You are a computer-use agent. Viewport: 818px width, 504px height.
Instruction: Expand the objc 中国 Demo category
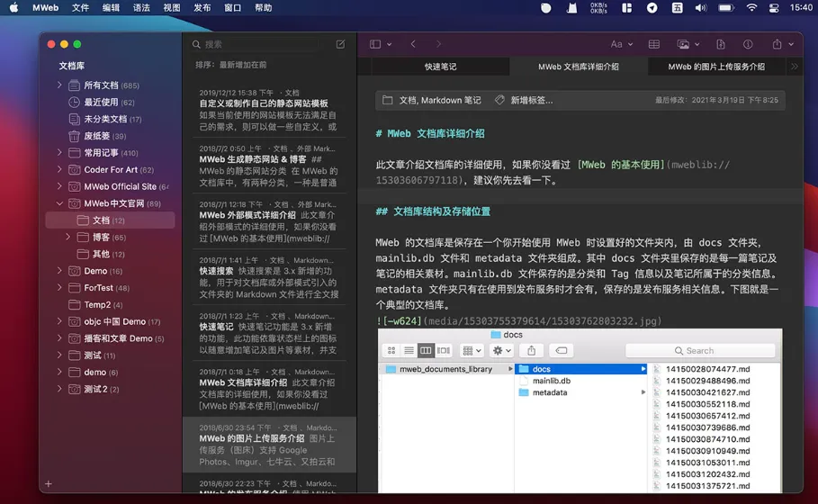click(59, 321)
